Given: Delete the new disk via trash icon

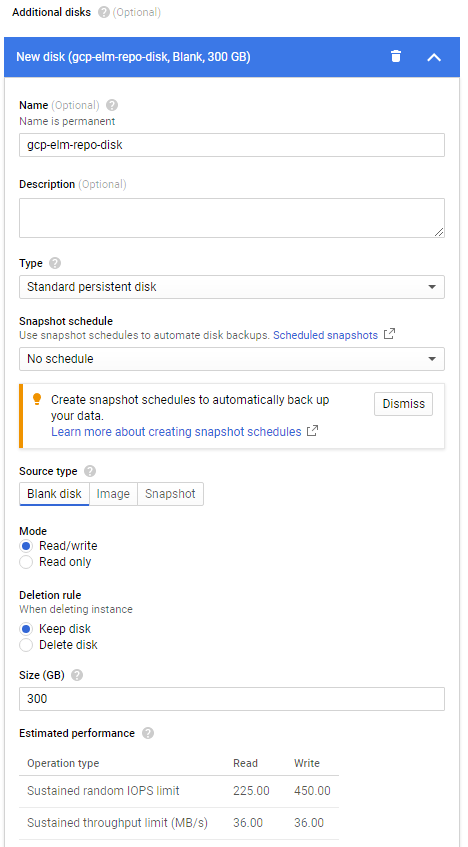Looking at the screenshot, I should (x=396, y=56).
